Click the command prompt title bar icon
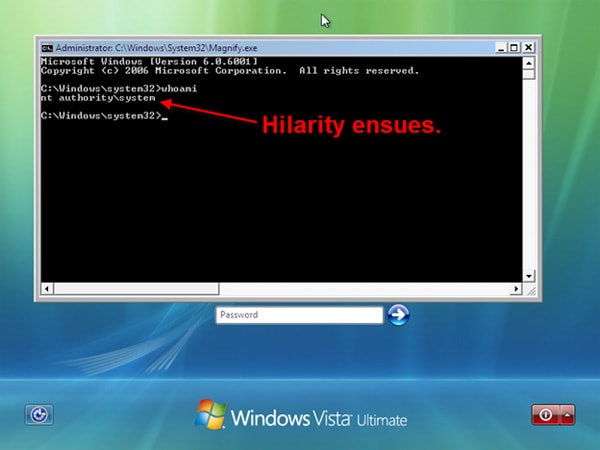Viewport: 600px width, 450px height. click(47, 48)
